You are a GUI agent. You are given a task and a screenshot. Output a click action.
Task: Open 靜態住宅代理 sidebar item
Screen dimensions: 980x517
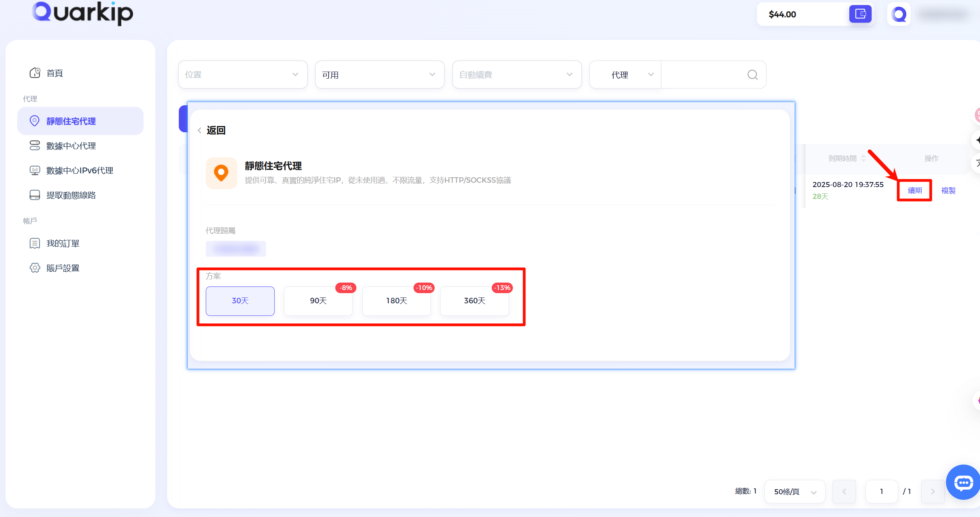click(x=80, y=121)
